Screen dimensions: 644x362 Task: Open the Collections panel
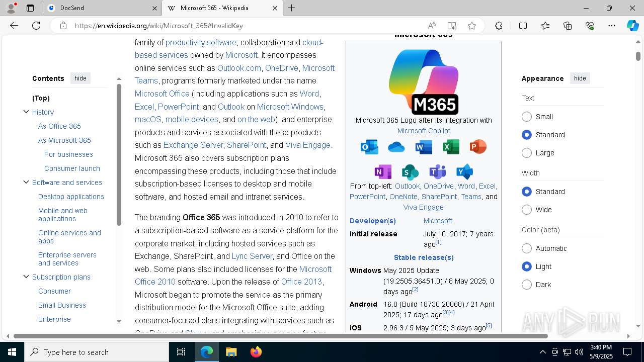[x=568, y=26]
